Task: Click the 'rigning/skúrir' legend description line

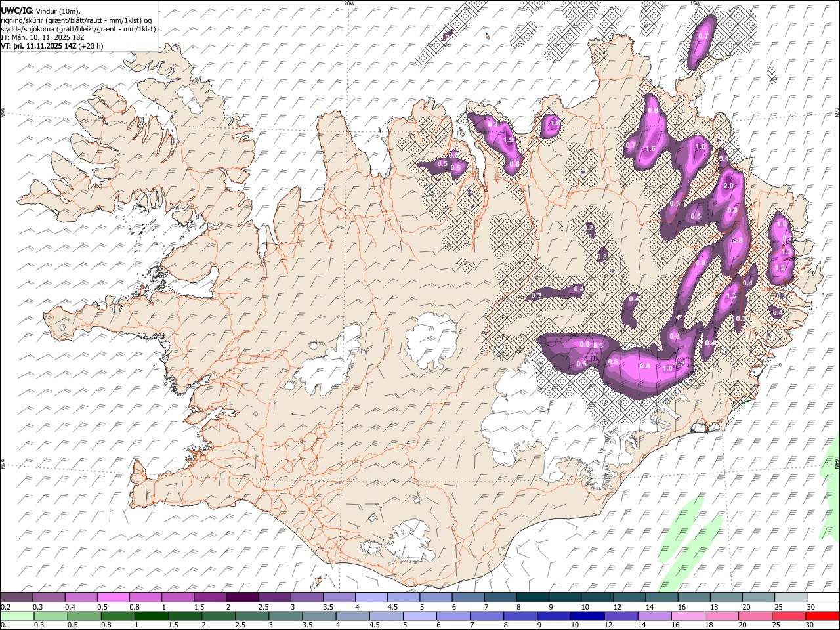Action: (76, 20)
